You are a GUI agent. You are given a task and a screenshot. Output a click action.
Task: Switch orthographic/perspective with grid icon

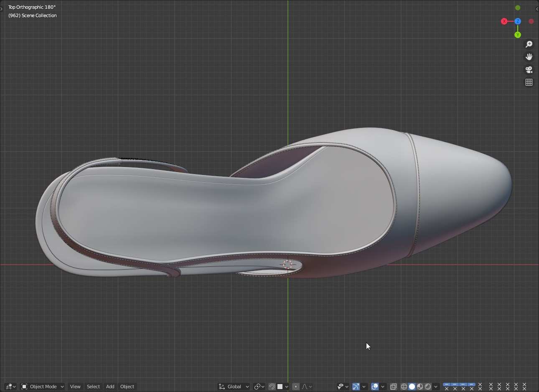pos(529,82)
